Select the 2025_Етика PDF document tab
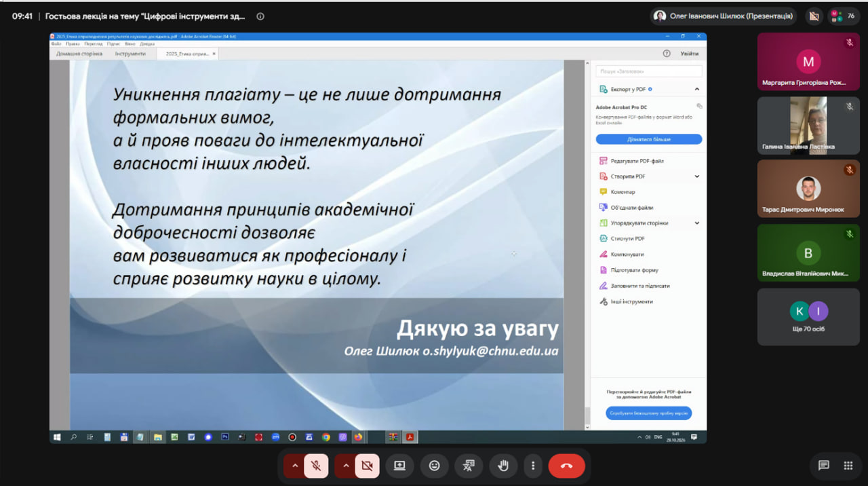Screen dimensions: 868x486 pyautogui.click(x=186, y=54)
